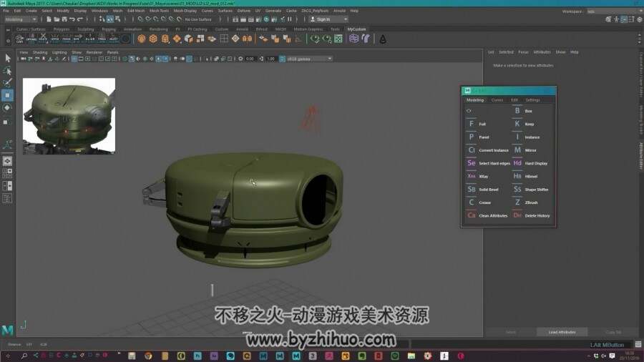The image size is (644, 362).
Task: Open the Edit Mesh menu
Action: [x=136, y=11]
